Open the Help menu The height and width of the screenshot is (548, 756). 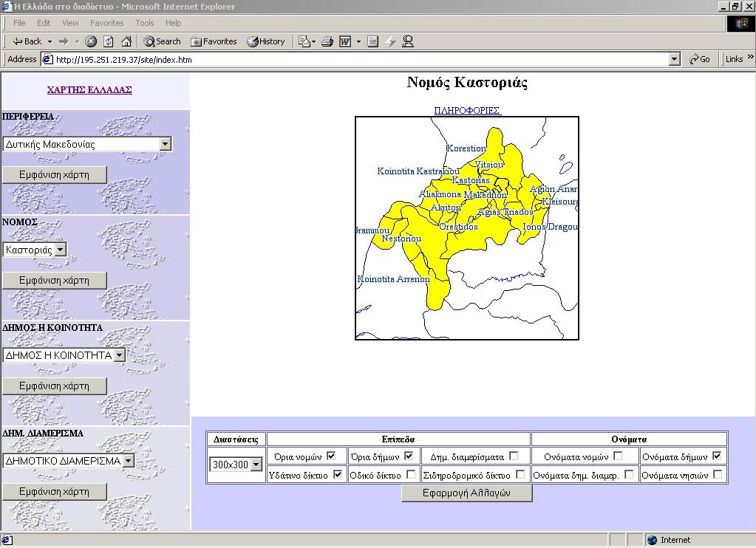tap(173, 23)
